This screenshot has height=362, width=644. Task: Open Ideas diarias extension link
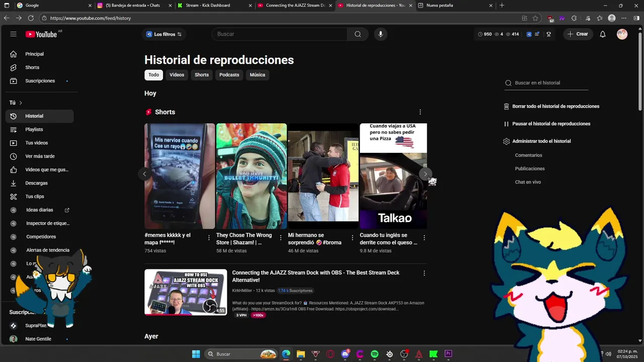pyautogui.click(x=39, y=210)
